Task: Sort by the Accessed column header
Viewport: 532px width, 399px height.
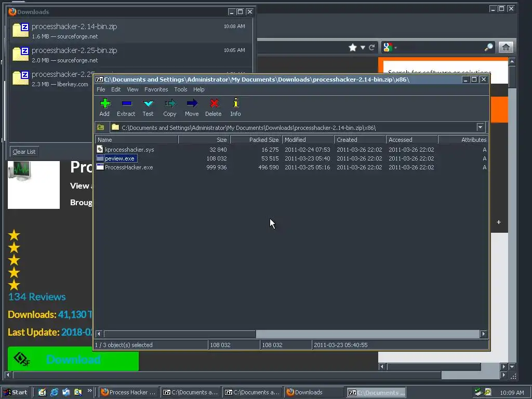Action: tap(412, 139)
